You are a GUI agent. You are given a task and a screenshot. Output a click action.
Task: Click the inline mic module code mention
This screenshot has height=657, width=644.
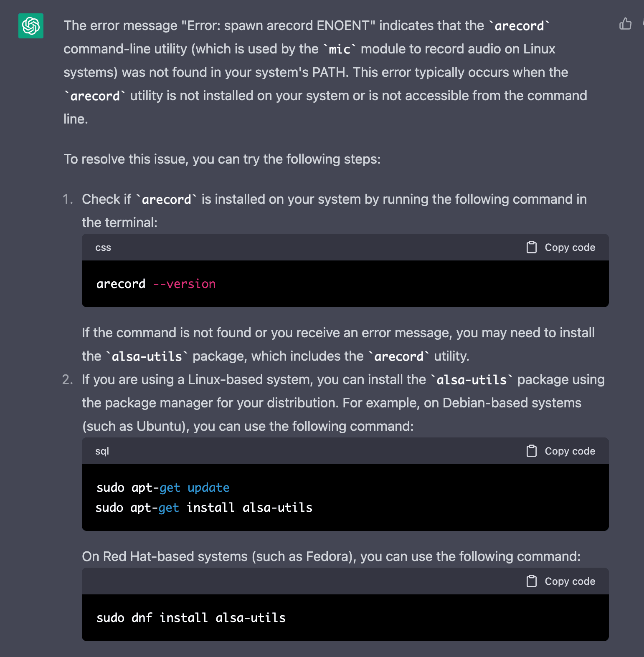tap(338, 49)
